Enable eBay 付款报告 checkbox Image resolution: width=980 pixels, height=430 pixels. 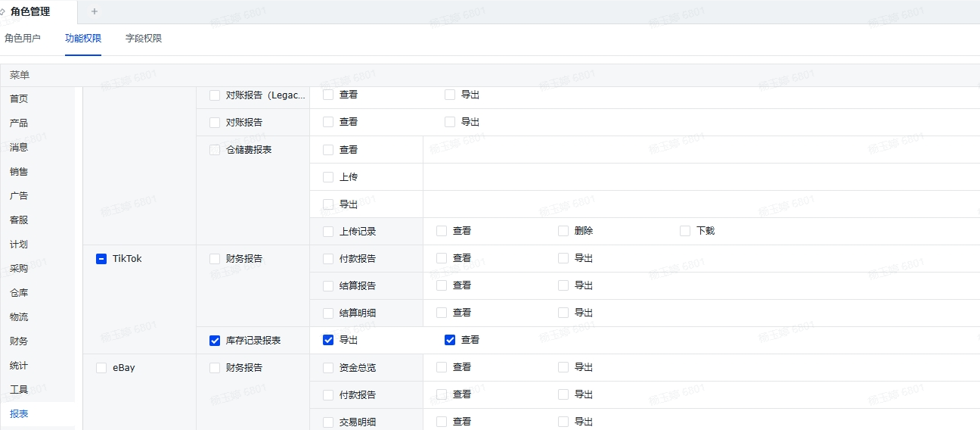[x=328, y=395]
